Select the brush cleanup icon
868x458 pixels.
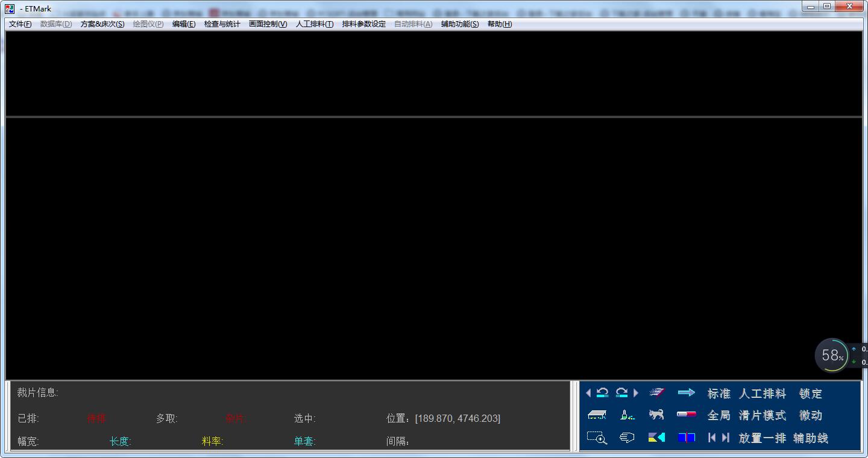[627, 415]
